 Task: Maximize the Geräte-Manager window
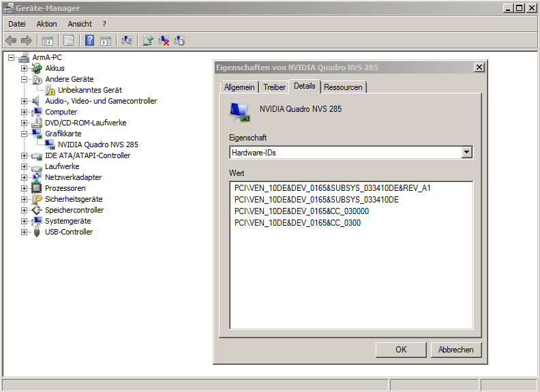click(520, 8)
